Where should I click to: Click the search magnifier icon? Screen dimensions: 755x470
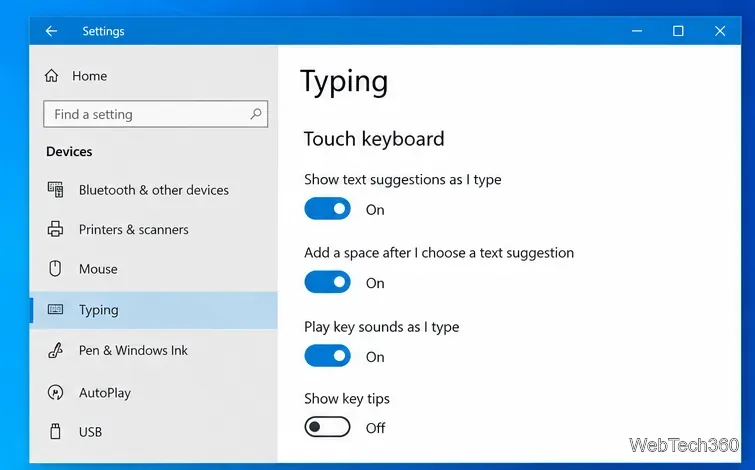256,114
